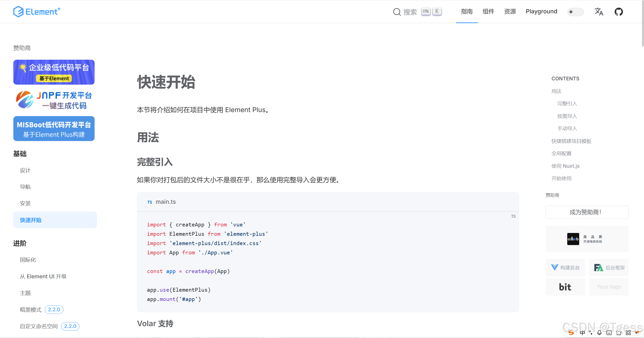Open the language translation menu icon
This screenshot has width=644, height=338.
(x=599, y=12)
